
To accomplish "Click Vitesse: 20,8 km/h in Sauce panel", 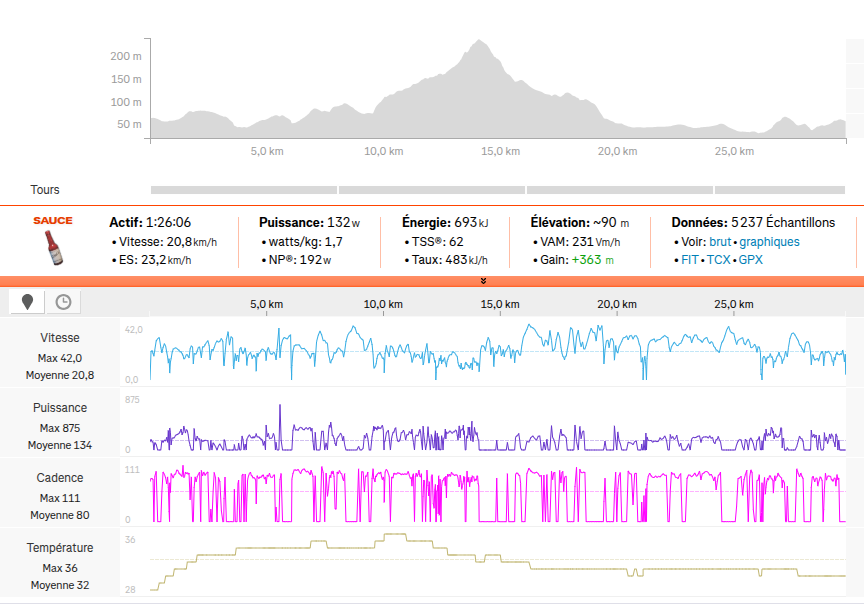I will point(168,242).
